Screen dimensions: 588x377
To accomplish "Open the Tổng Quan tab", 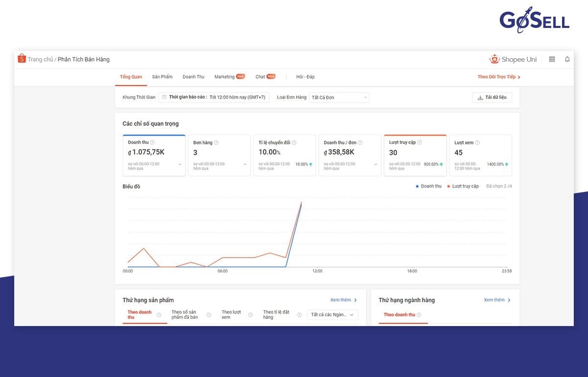I will click(x=131, y=77).
